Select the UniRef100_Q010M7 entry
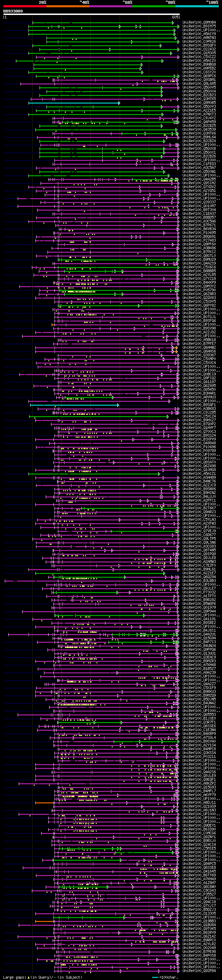This screenshot has height=980, width=222. [x=199, y=206]
